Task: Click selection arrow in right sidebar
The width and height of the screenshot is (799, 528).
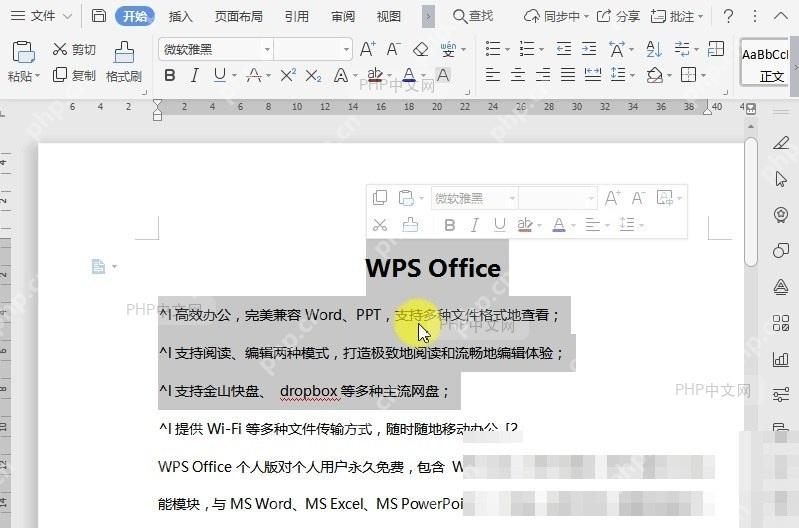Action: tap(781, 179)
